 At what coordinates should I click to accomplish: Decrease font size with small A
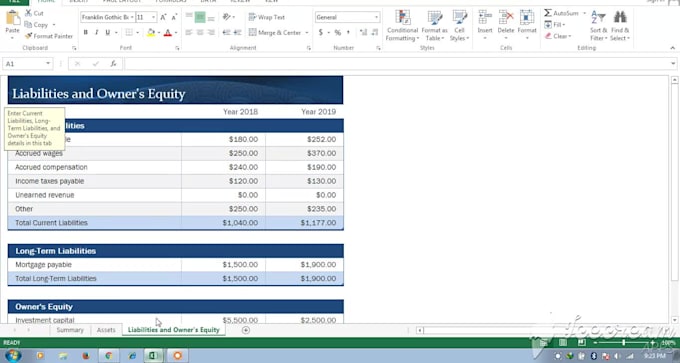[174, 17]
